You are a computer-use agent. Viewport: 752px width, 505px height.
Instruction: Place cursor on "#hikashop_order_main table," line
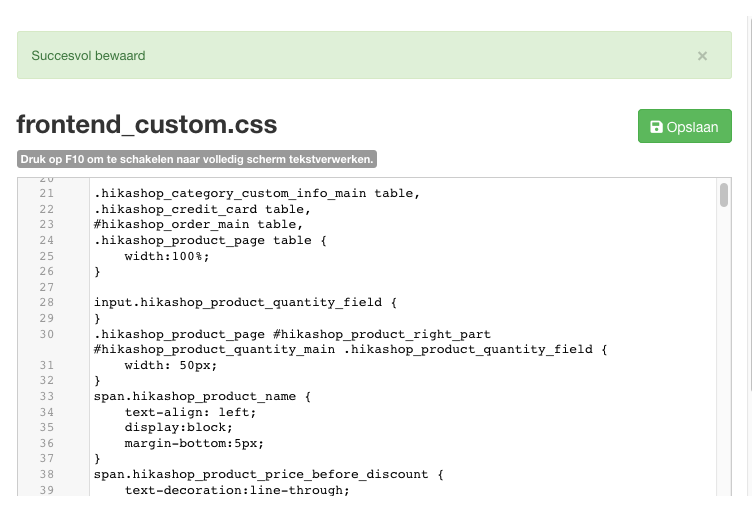[198, 225]
